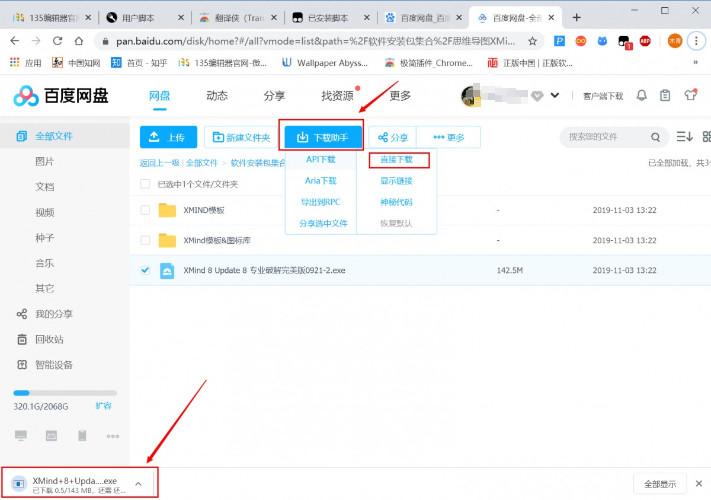Open the 找资源 top tab

coord(337,96)
